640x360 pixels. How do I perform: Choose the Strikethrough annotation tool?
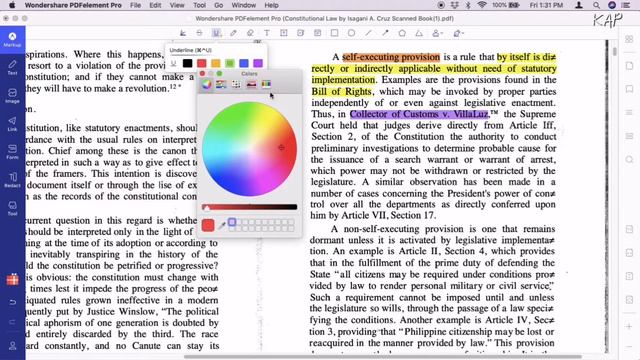point(199,33)
